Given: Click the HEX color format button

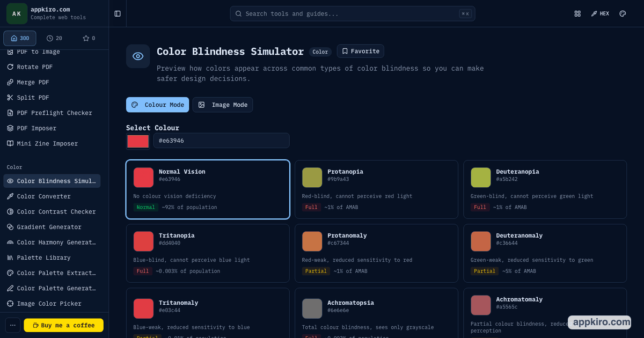Looking at the screenshot, I should pyautogui.click(x=600, y=13).
